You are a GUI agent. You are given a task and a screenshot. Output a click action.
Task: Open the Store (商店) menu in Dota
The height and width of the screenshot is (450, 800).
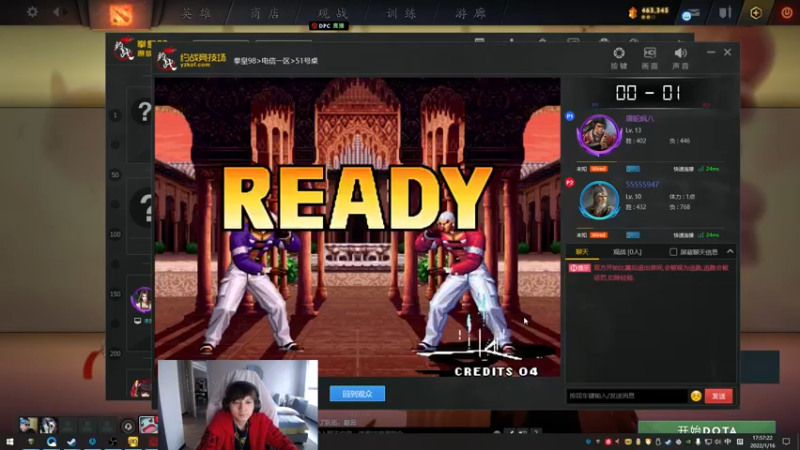[264, 13]
